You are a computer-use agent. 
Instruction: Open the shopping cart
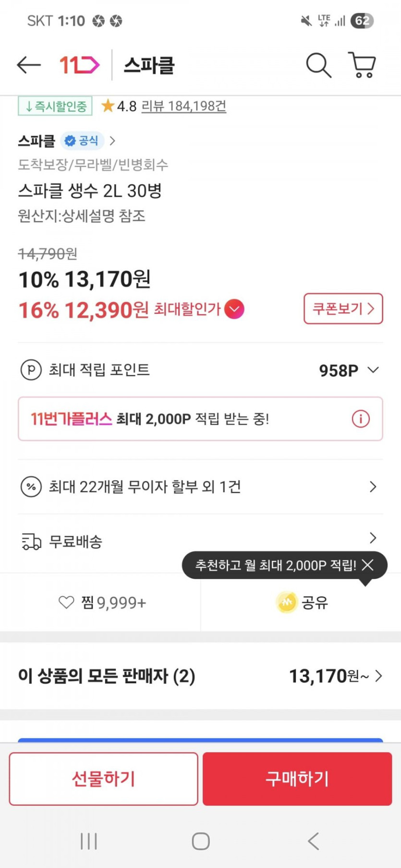click(362, 65)
